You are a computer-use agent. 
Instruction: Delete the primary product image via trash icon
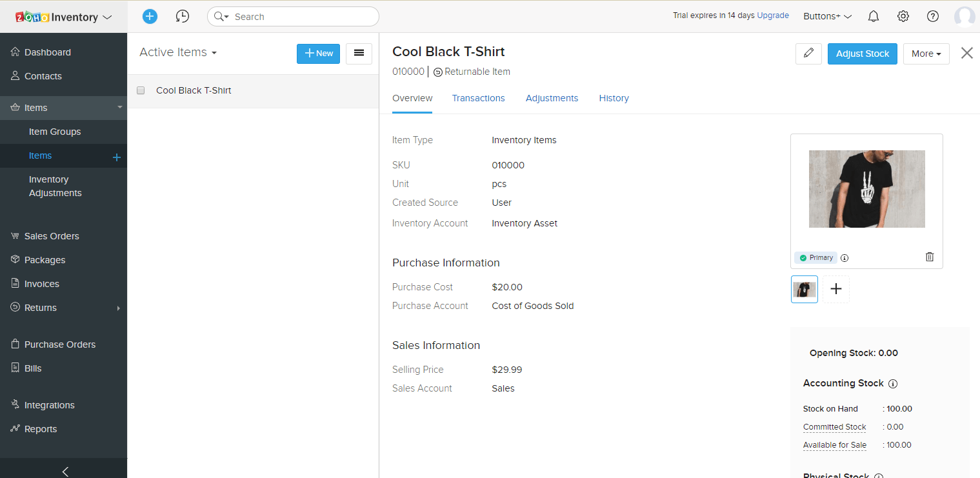pyautogui.click(x=929, y=257)
